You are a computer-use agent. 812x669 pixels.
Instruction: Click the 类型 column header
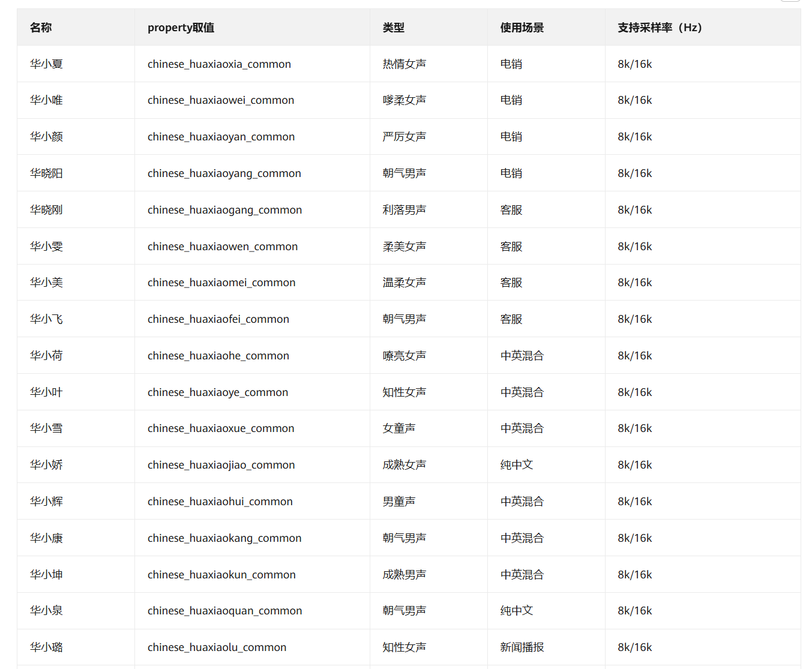click(x=394, y=28)
